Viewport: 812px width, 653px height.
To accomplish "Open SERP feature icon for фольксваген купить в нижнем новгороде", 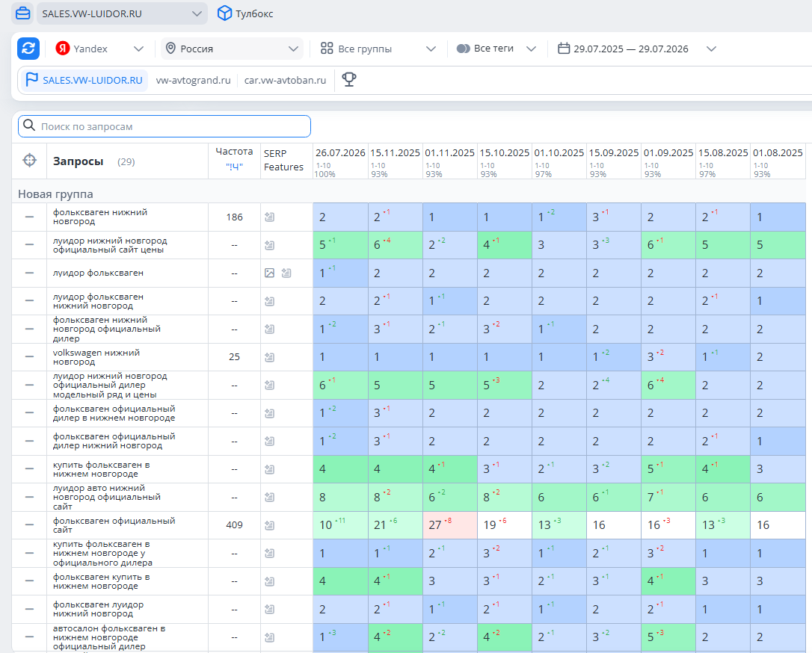I will click(x=269, y=581).
